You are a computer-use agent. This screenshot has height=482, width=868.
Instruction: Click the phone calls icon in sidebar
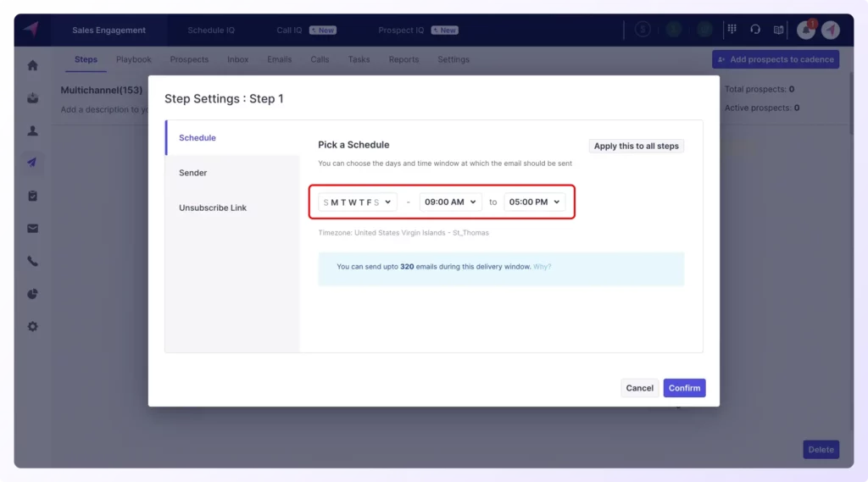32,262
